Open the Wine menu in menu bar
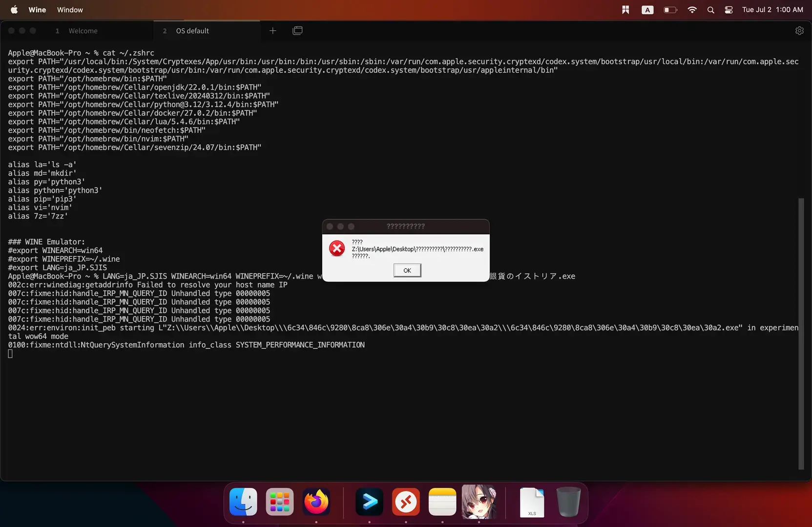This screenshot has height=527, width=812. [37, 10]
